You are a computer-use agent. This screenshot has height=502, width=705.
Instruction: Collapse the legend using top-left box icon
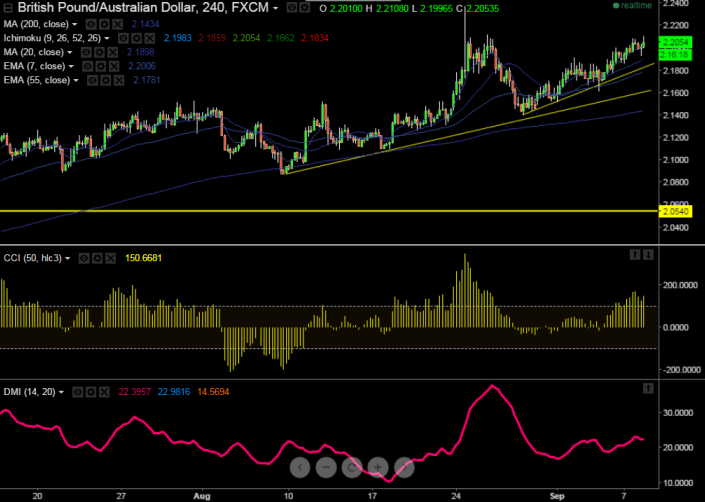click(x=8, y=7)
